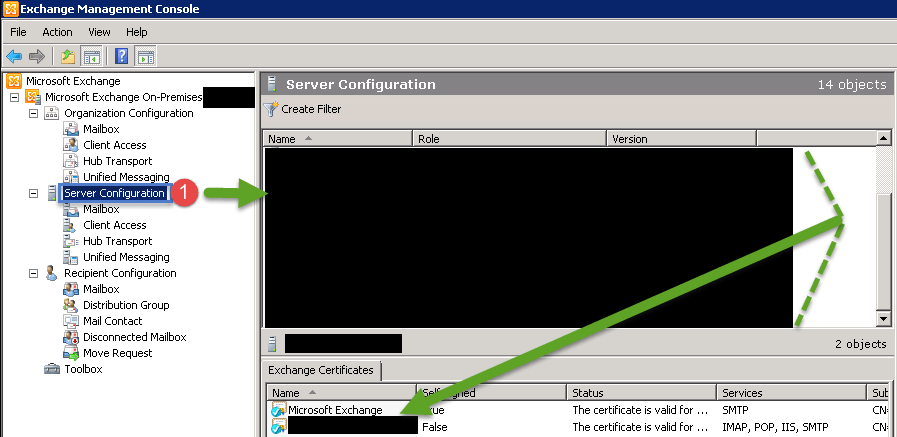Screen dimensions: 897x437
Task: Sort servers by the Version column header
Action: 681,139
